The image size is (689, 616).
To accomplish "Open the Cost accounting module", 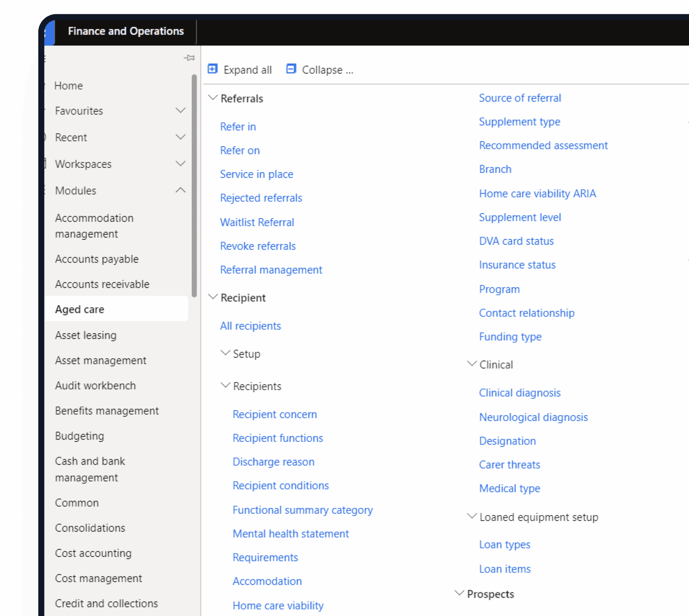I will click(x=94, y=553).
